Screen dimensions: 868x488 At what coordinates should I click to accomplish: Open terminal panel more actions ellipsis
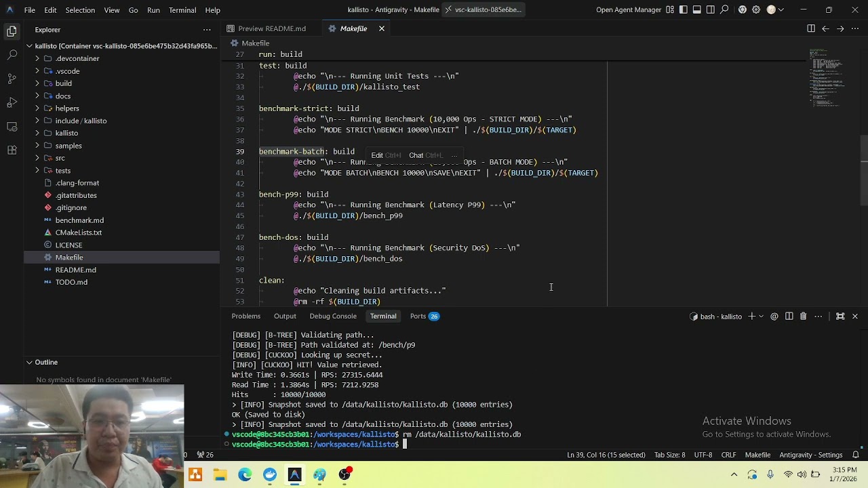(818, 317)
